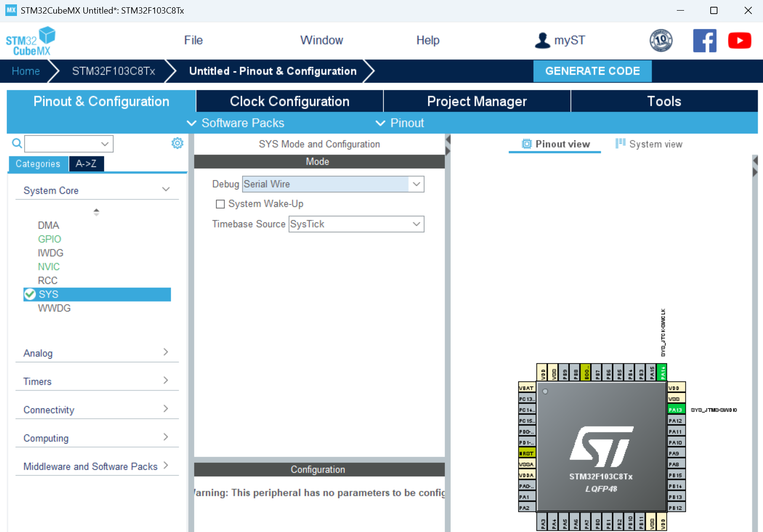
Task: Click the green PA14 pin on the chip
Action: point(662,372)
